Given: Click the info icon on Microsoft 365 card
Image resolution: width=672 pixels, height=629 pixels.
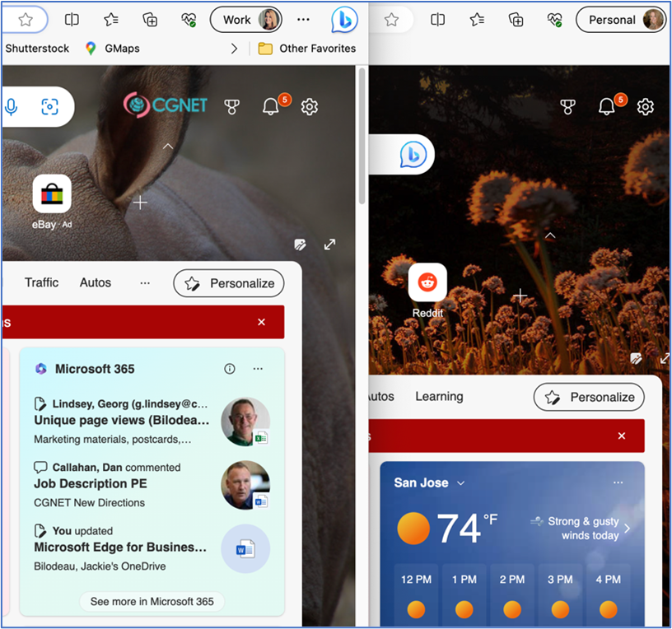Looking at the screenshot, I should (230, 369).
